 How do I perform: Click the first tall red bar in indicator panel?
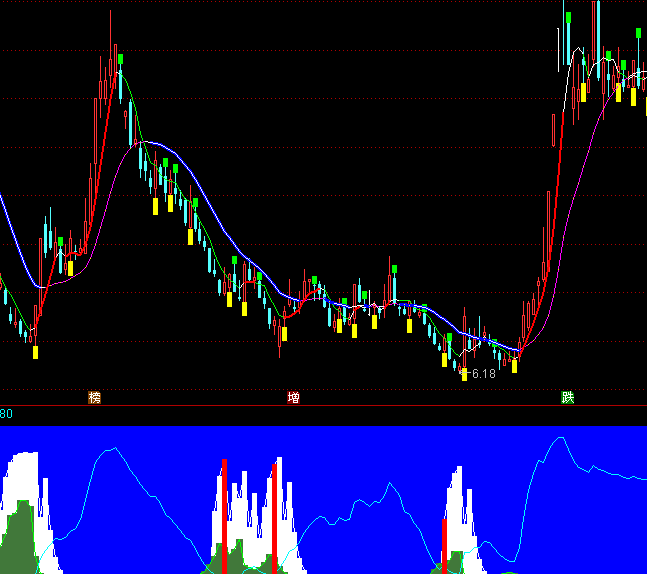point(225,515)
